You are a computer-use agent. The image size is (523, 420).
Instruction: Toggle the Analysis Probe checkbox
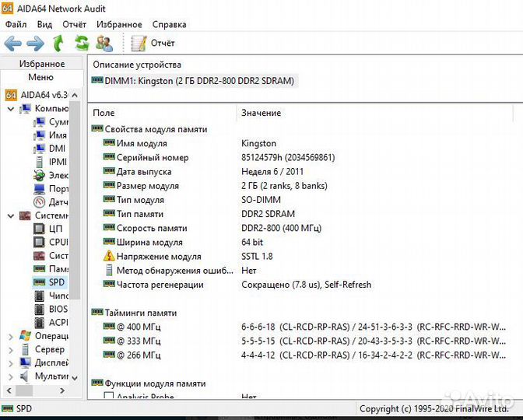point(109,396)
